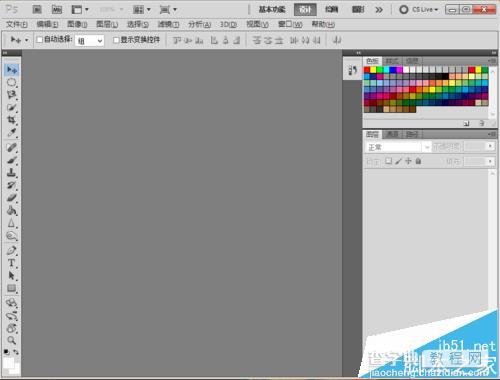
Task: Enable the 自动选择 checkbox
Action: click(x=39, y=40)
